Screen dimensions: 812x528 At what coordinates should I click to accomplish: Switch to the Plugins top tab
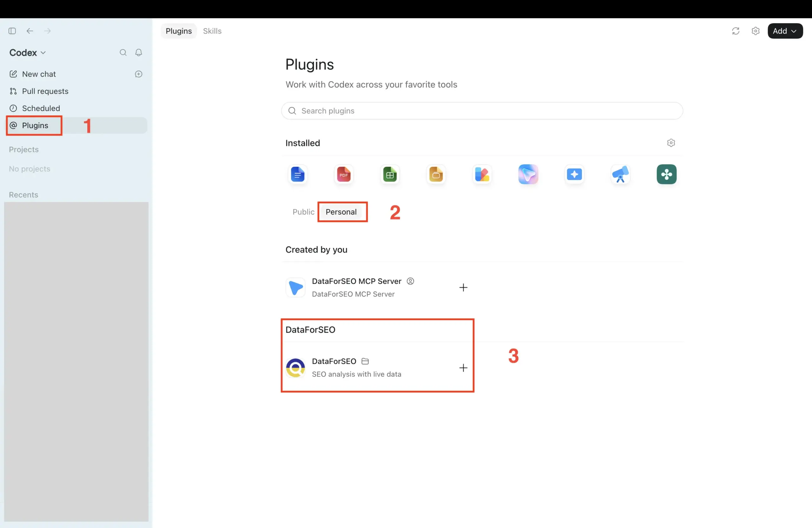pyautogui.click(x=179, y=31)
